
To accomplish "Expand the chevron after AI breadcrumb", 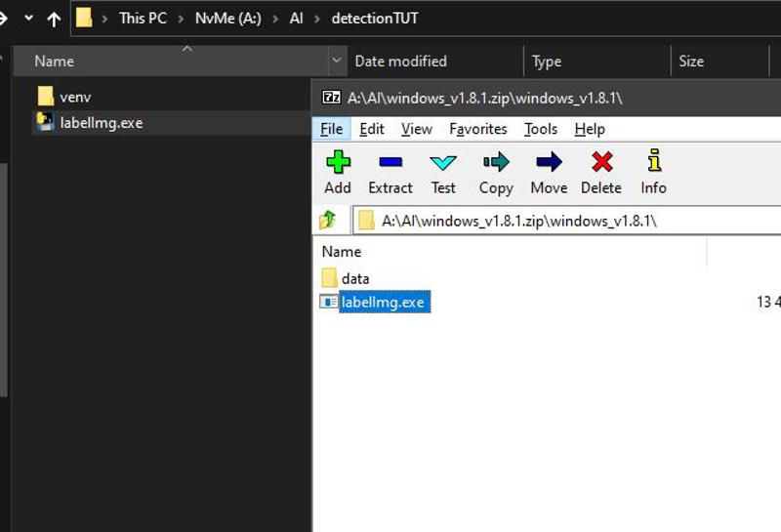I will [x=316, y=19].
